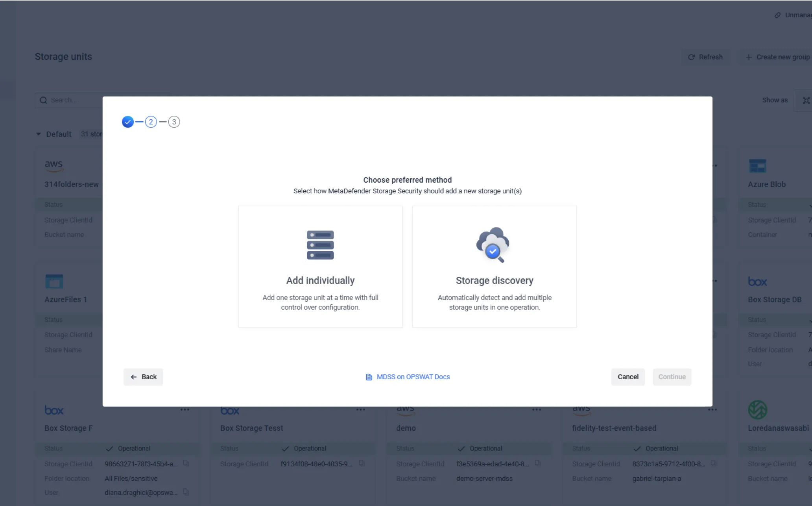This screenshot has height=506, width=812.
Task: Cancel the add storage wizard
Action: (x=628, y=377)
